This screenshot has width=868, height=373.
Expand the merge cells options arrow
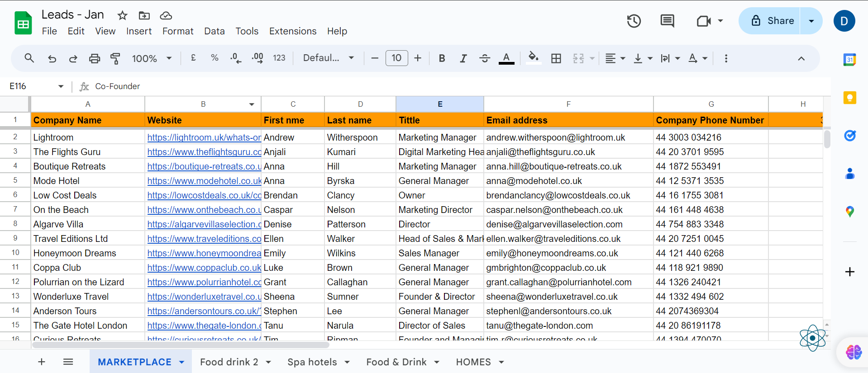(592, 58)
